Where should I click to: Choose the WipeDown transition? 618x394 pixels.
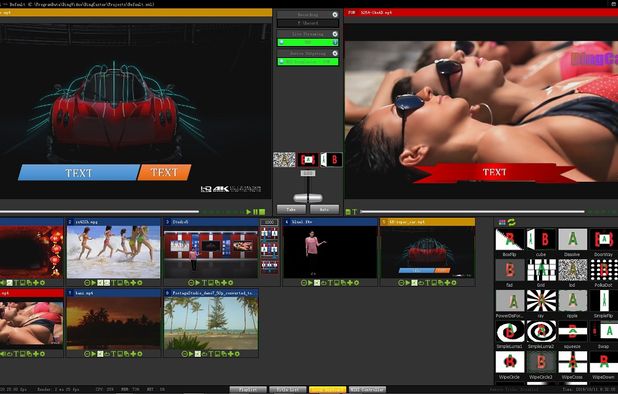[604, 362]
